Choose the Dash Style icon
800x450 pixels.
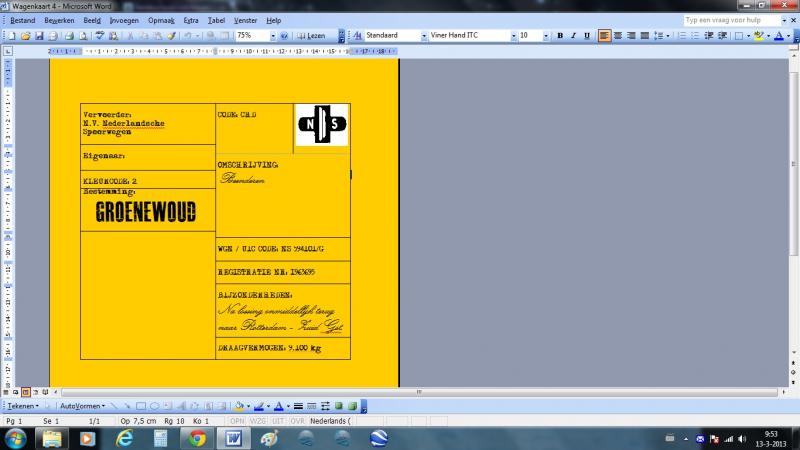[312, 406]
